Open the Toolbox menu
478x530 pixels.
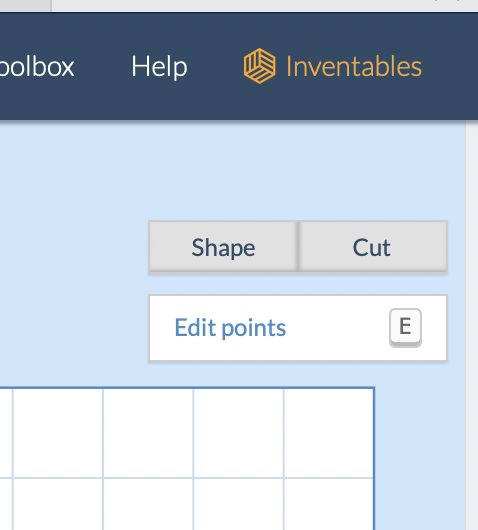pos(37,67)
